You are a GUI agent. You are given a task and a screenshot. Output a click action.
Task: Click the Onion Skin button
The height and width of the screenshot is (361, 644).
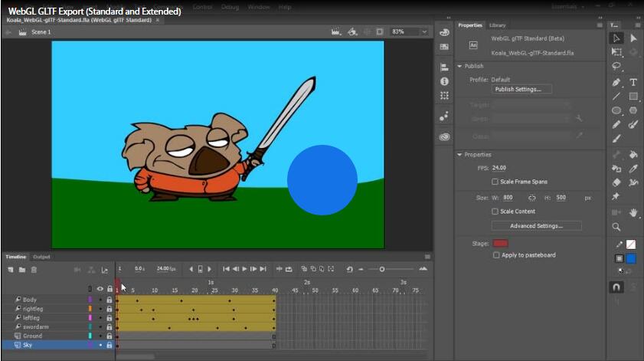tap(304, 269)
